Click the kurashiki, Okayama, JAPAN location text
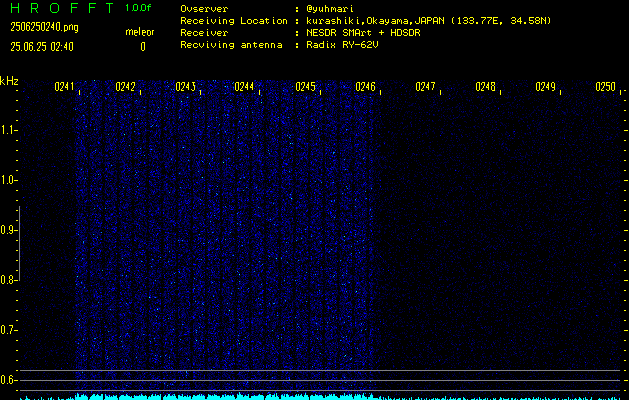Screen dimensions: 629x400 (x=428, y=21)
